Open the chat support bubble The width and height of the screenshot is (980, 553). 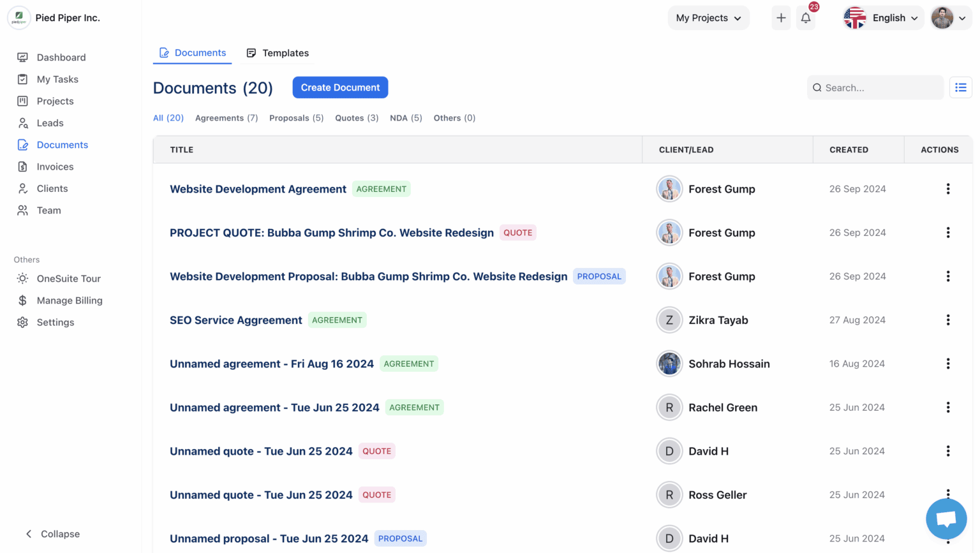[946, 519]
